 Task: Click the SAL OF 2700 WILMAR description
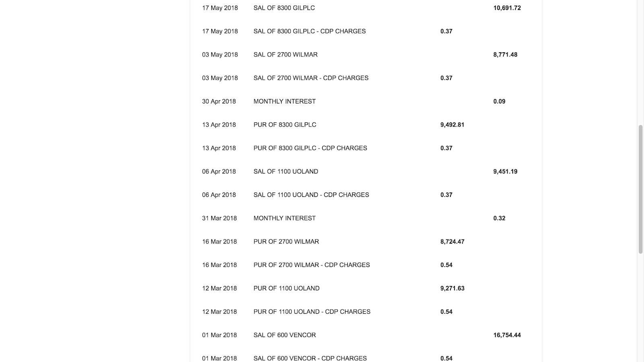click(x=285, y=55)
